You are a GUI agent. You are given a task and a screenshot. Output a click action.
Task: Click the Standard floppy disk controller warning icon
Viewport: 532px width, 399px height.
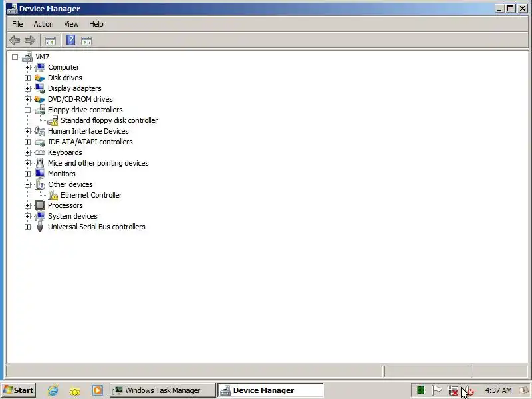53,120
